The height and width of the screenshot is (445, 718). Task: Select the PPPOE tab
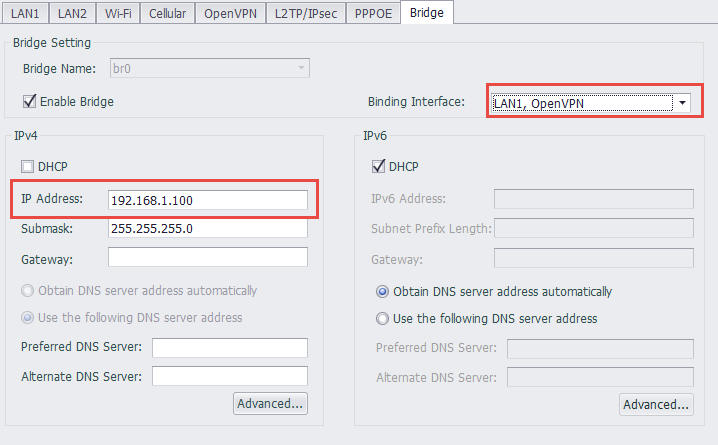pos(371,13)
